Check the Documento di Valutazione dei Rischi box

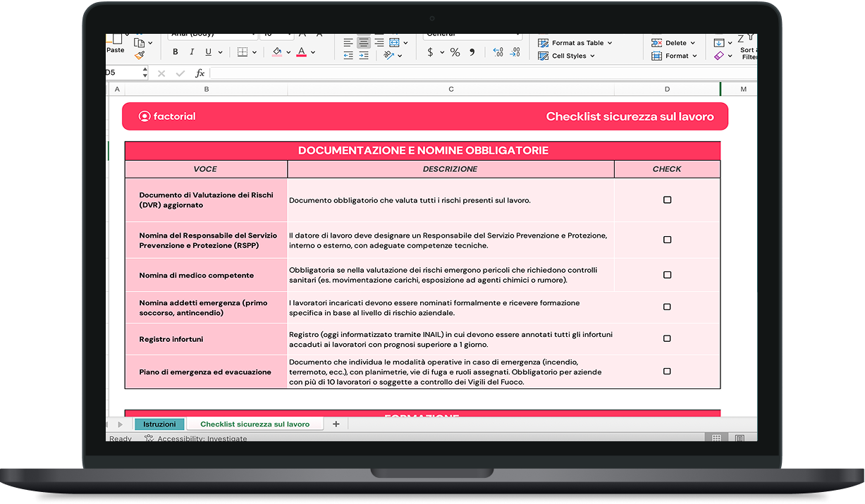tap(668, 200)
